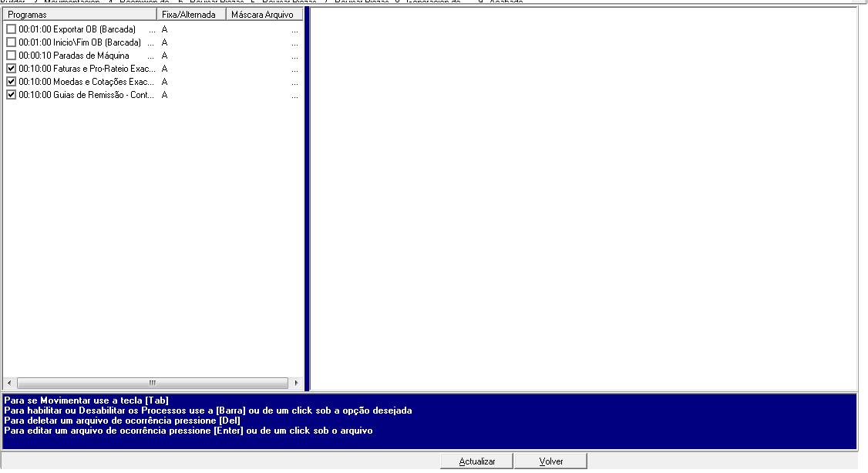Click the Máscara Arquivo column header

(x=263, y=15)
